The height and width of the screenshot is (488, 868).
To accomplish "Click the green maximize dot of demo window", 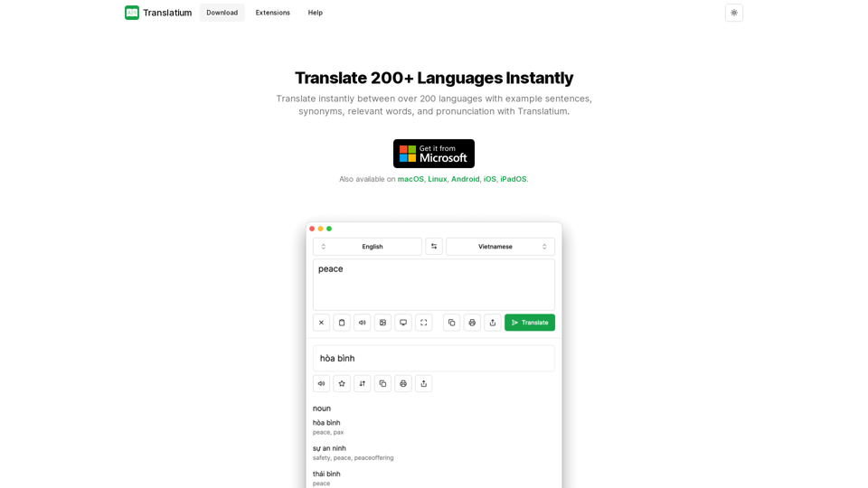I will [329, 229].
